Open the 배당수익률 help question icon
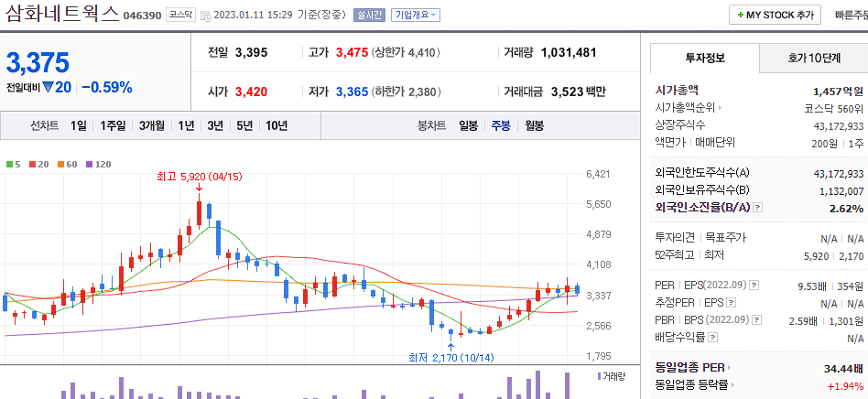This screenshot has height=399, width=868. [x=713, y=337]
